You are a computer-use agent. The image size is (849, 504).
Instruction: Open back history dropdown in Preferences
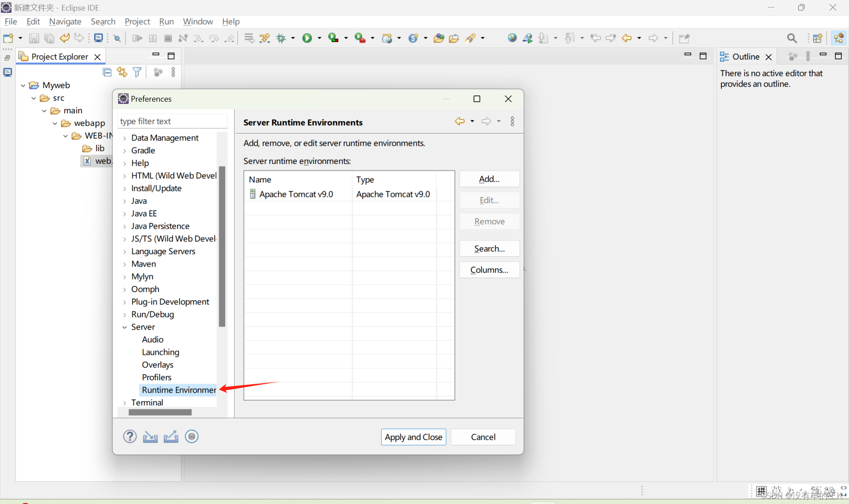(x=472, y=121)
